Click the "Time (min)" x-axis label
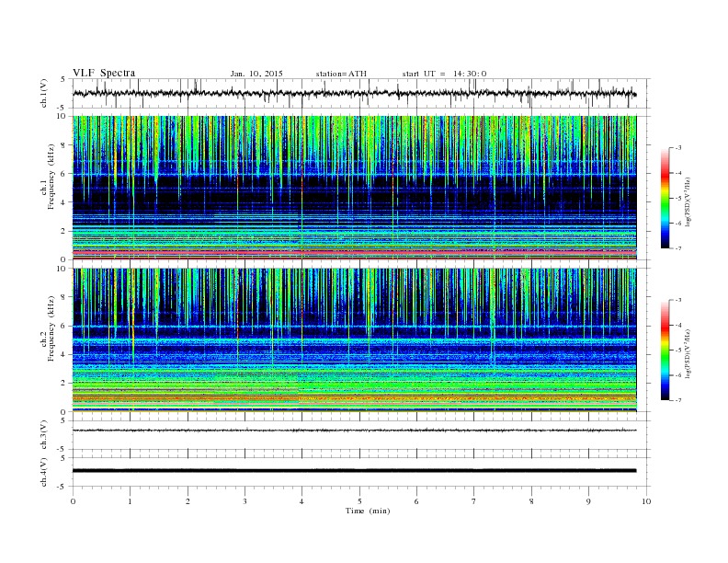728x563 pixels. click(x=368, y=511)
